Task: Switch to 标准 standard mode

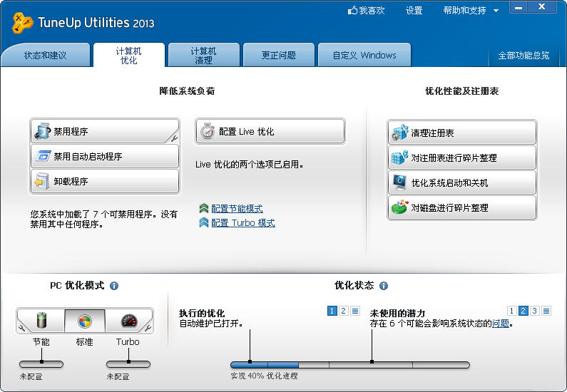Action: tap(85, 321)
